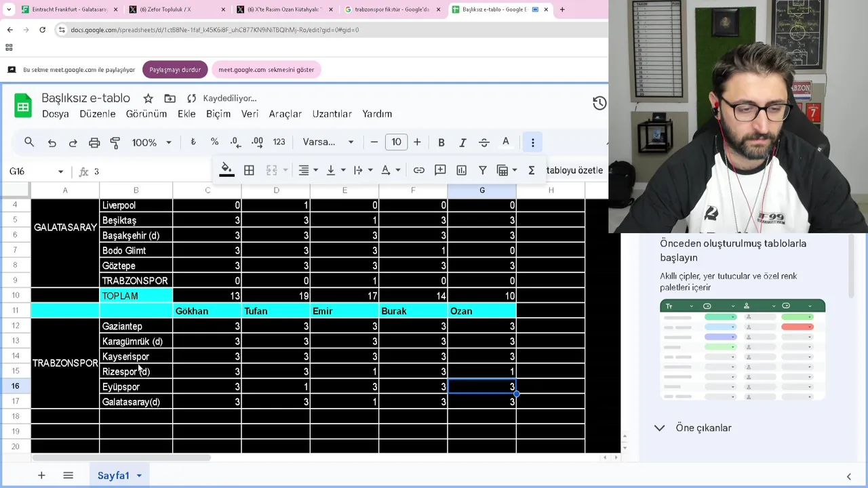Open the Varsa... font dropdown
Viewport: 868px width, 488px height.
pos(328,142)
